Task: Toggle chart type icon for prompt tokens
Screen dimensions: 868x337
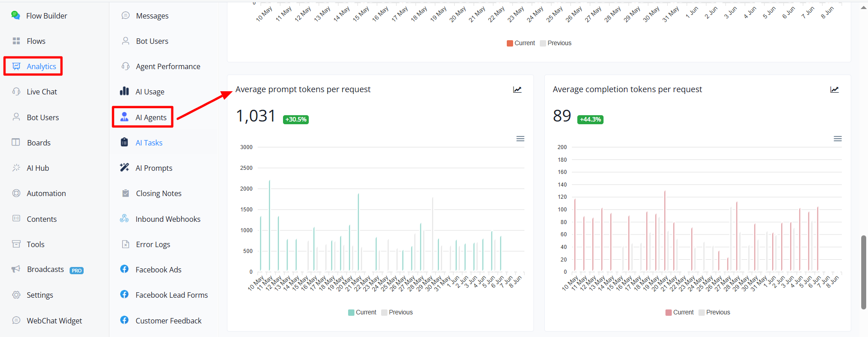Action: [x=517, y=89]
